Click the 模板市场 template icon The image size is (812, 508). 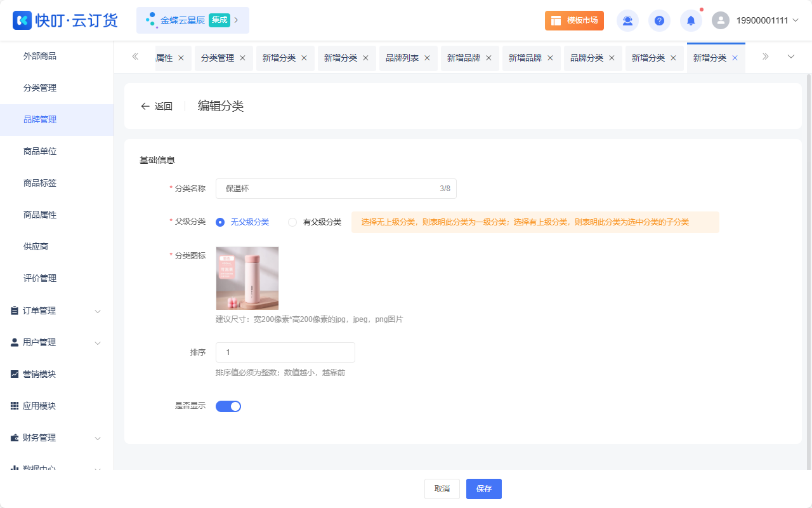tap(556, 20)
